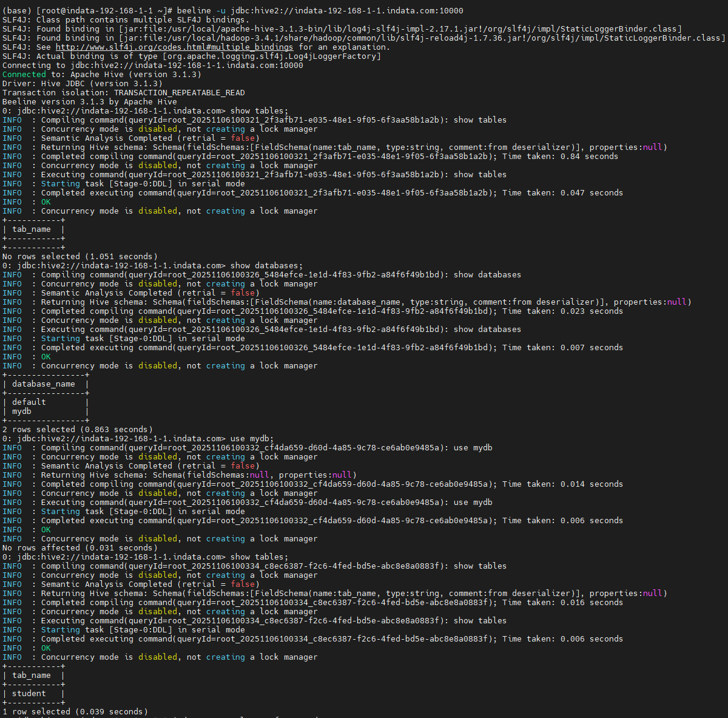The image size is (728, 718).
Task: Click the beeline -u command on first line
Action: coord(320,11)
